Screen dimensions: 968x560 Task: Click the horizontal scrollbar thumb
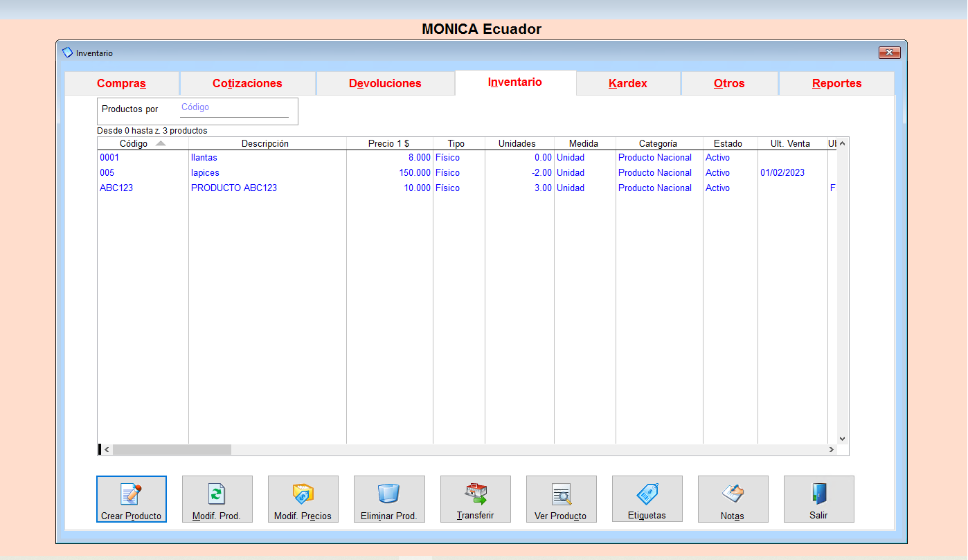click(x=172, y=450)
